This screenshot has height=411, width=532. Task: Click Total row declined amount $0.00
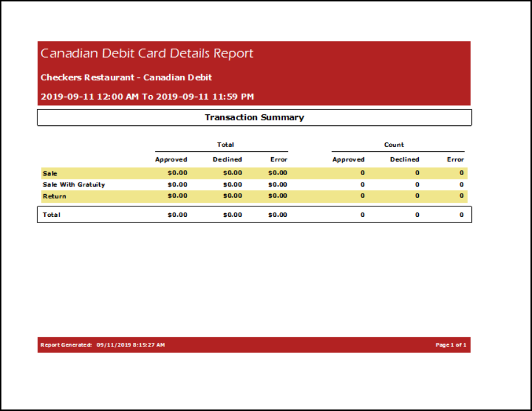[x=232, y=215]
